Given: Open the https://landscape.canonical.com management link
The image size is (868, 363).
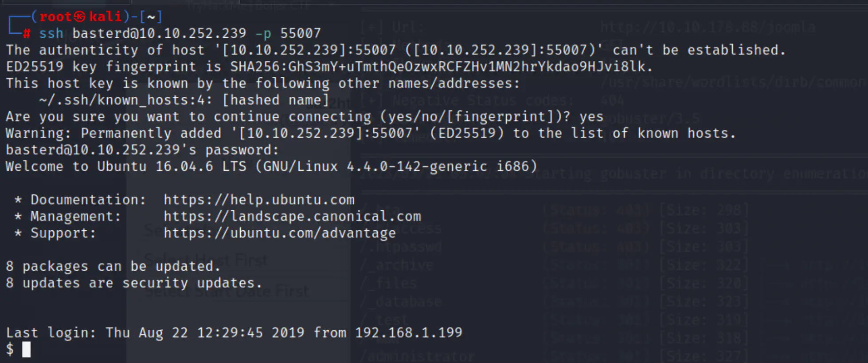Looking at the screenshot, I should click(x=292, y=217).
